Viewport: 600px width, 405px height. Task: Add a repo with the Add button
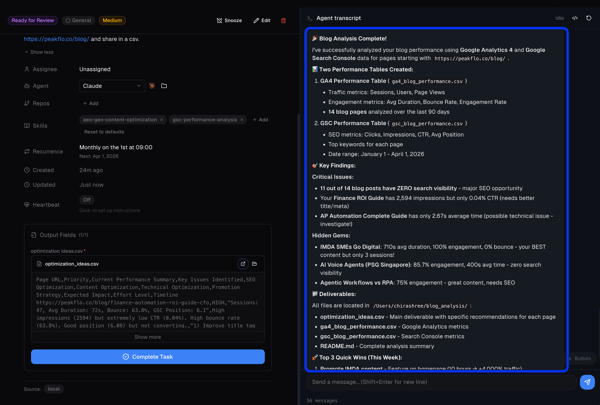pos(90,103)
